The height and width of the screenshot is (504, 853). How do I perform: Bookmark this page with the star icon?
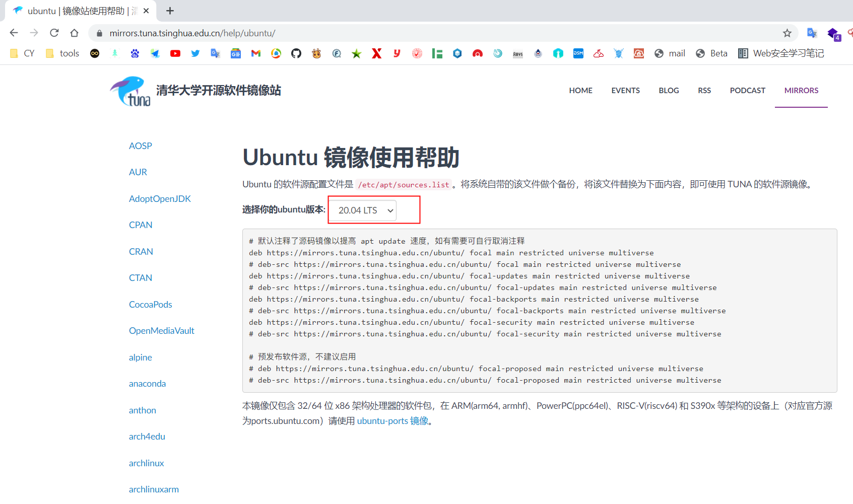(787, 33)
